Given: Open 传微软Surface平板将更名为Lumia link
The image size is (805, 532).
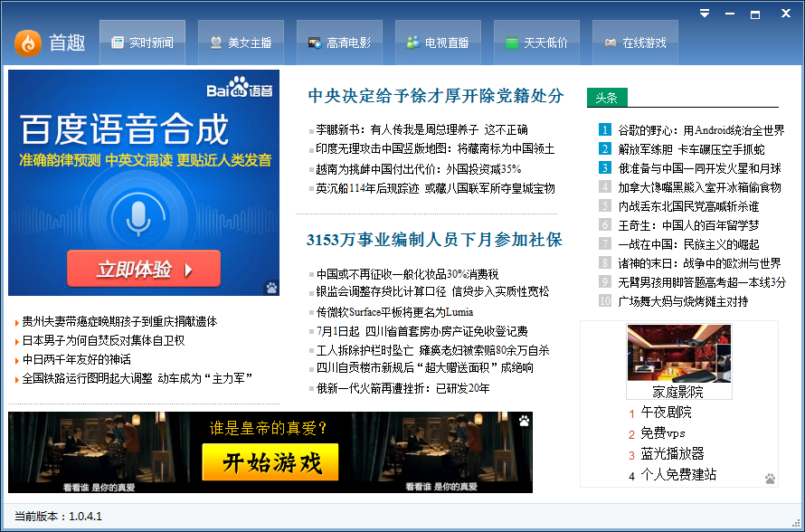Looking at the screenshot, I should (394, 312).
